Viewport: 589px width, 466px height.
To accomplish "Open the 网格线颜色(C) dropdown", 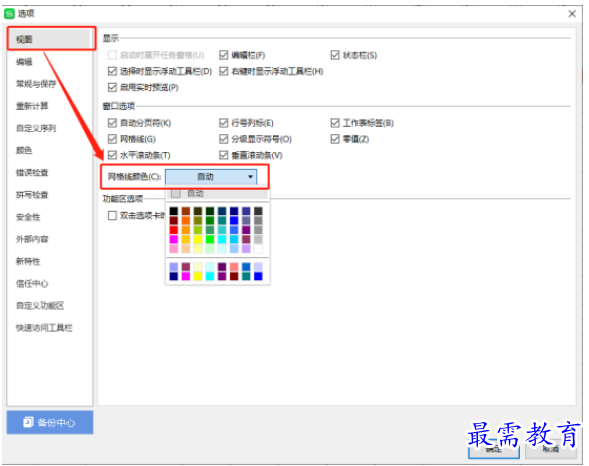I will 211,176.
